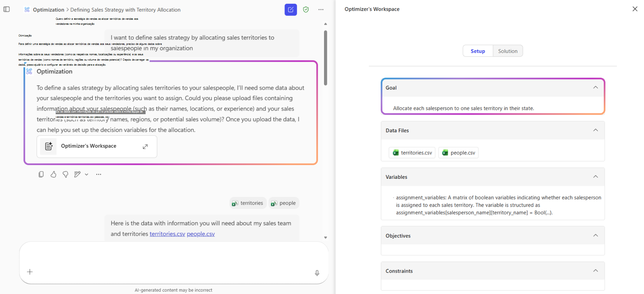Click the people attachment chip in chat
Screen dimensions: 644x294
[x=284, y=203]
